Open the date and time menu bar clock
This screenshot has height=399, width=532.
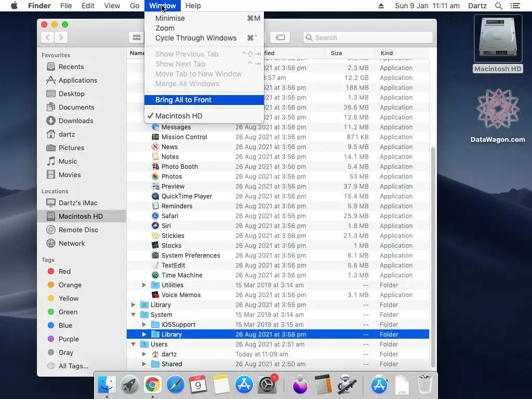tap(427, 6)
